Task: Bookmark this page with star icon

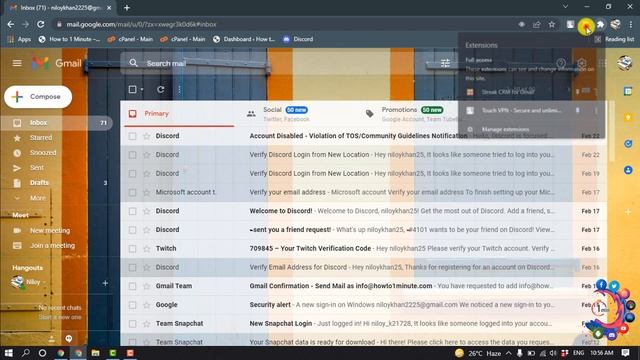Action: 552,24
